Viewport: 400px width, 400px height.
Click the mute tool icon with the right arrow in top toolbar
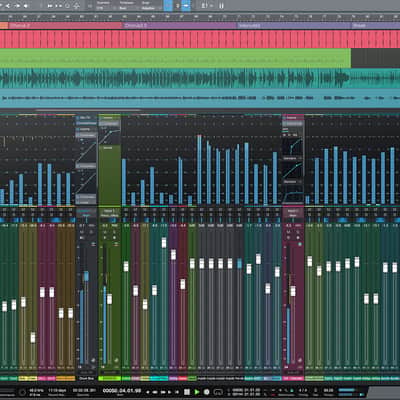pyautogui.click(x=17, y=6)
